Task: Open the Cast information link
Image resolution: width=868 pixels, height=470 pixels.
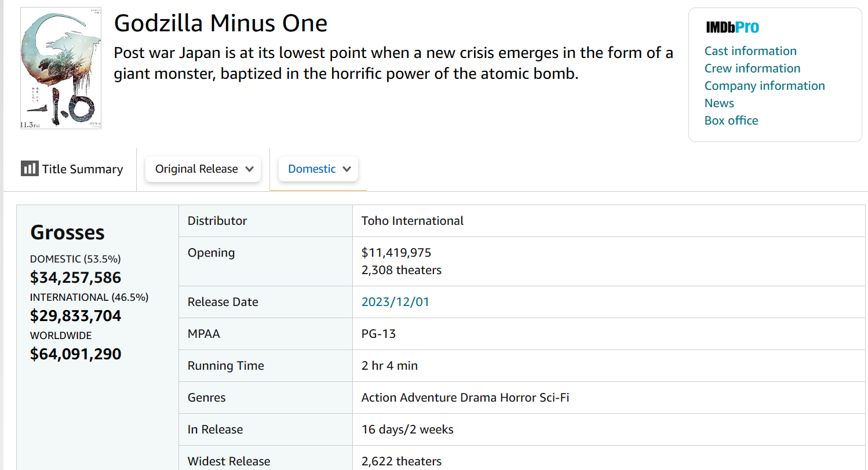Action: [750, 51]
